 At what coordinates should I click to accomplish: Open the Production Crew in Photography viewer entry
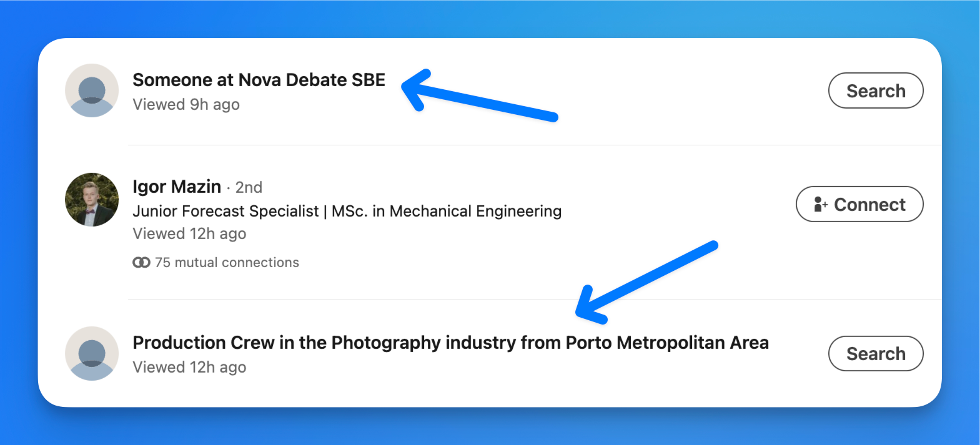pos(450,343)
